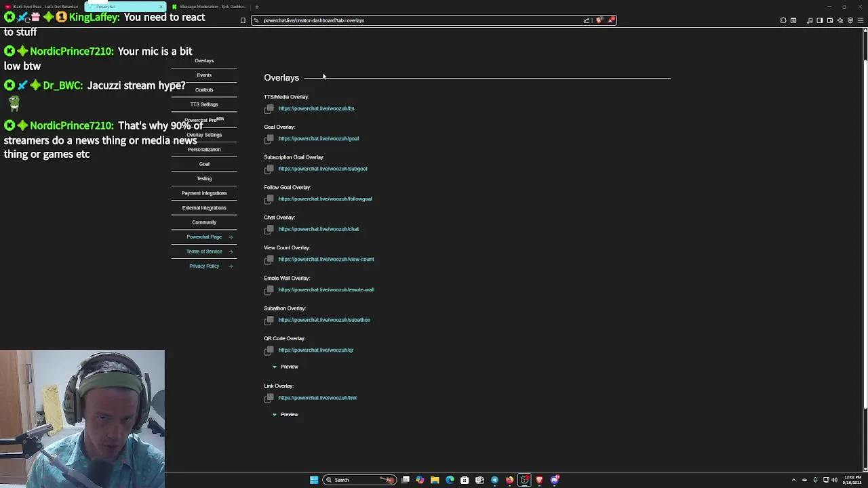Click the volume icon in system tray
This screenshot has height=488, width=868.
point(834,480)
